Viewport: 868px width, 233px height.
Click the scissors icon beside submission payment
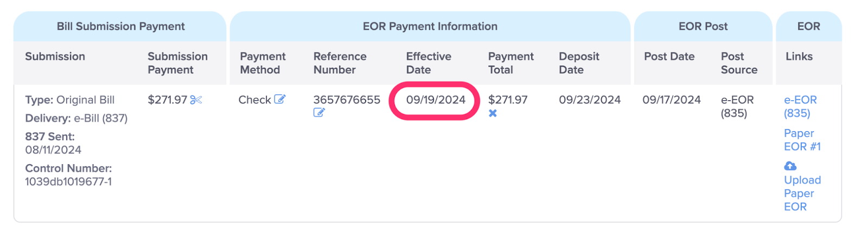(196, 100)
